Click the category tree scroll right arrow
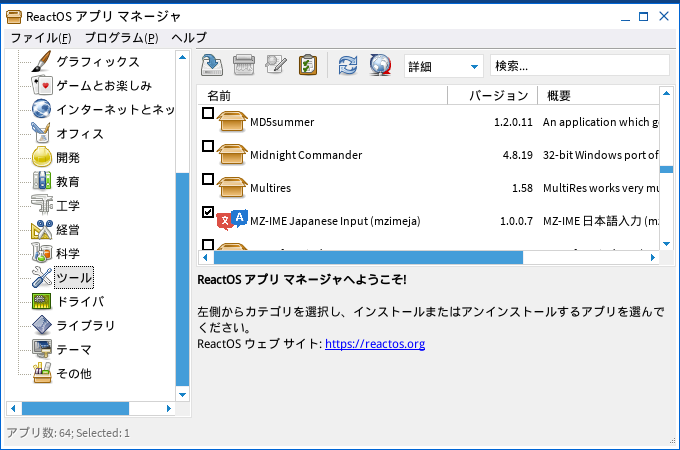The width and height of the screenshot is (680, 450). click(169, 408)
